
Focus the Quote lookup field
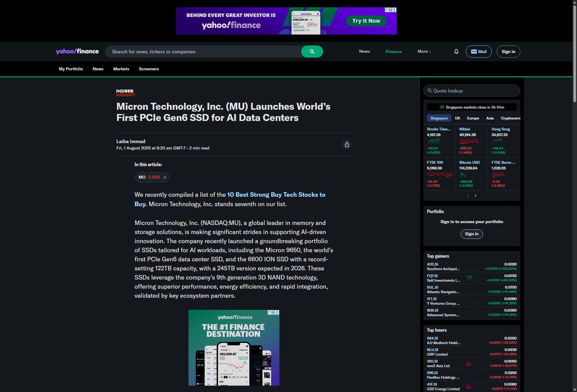click(472, 91)
